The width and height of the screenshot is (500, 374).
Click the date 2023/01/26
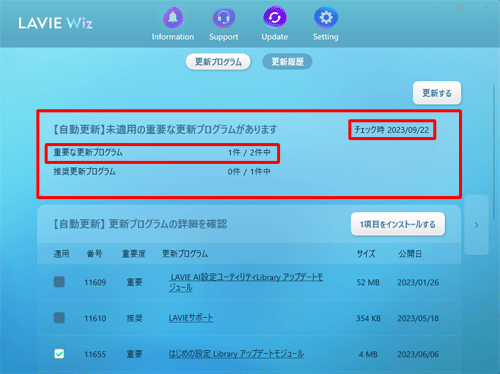click(x=418, y=282)
